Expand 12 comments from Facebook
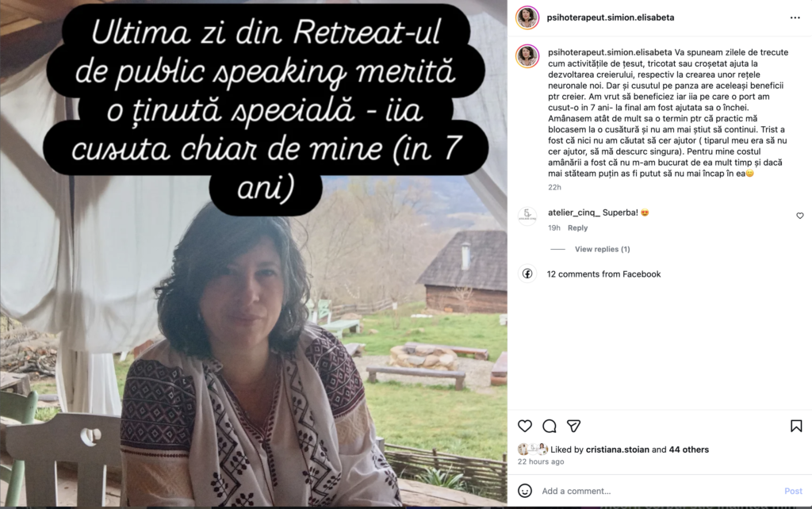This screenshot has width=812, height=509. [603, 274]
